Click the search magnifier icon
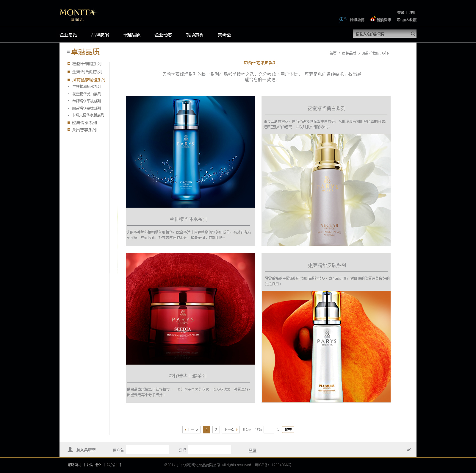 click(413, 34)
